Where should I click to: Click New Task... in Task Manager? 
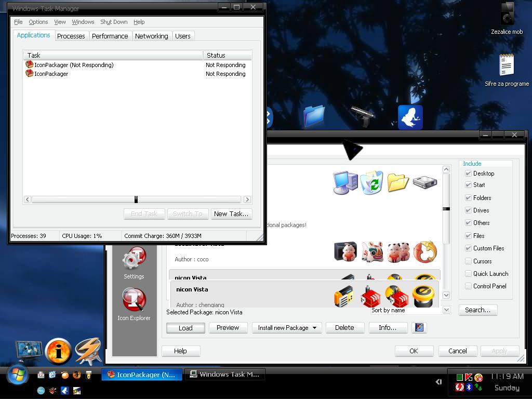click(231, 214)
